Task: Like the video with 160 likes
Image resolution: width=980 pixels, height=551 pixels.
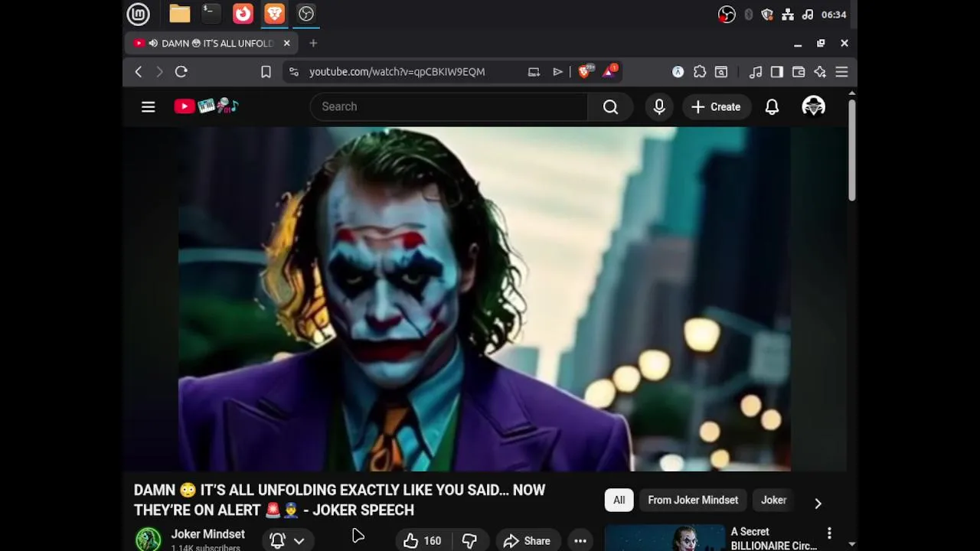Action: pos(423,540)
